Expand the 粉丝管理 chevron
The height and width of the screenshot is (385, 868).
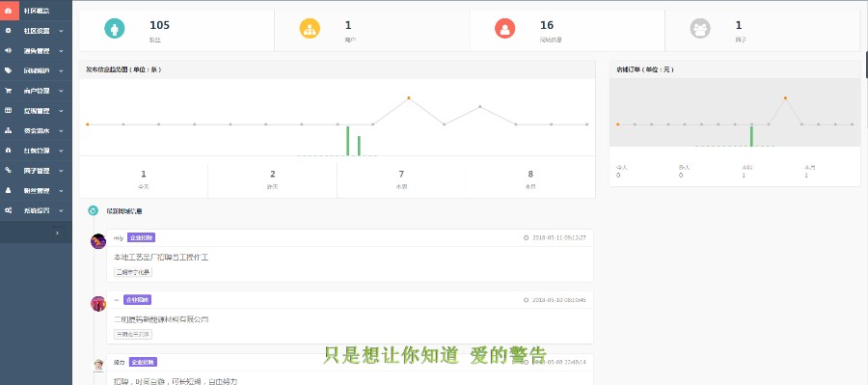(61, 190)
